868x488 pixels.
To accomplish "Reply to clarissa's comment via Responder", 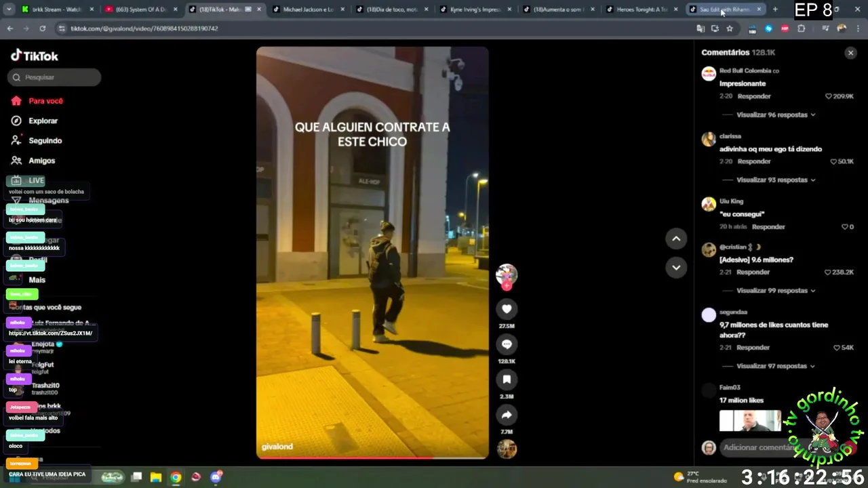I will 754,161.
